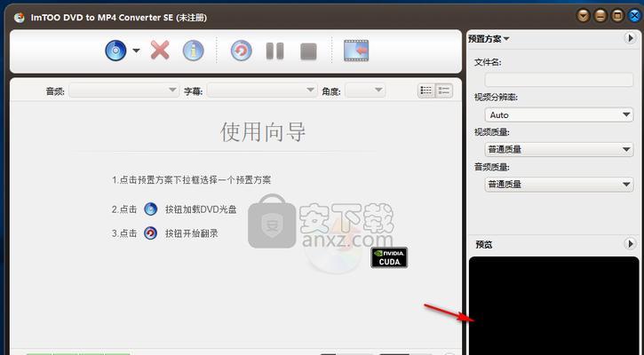Maximize the ImTOO converter window

click(617, 16)
